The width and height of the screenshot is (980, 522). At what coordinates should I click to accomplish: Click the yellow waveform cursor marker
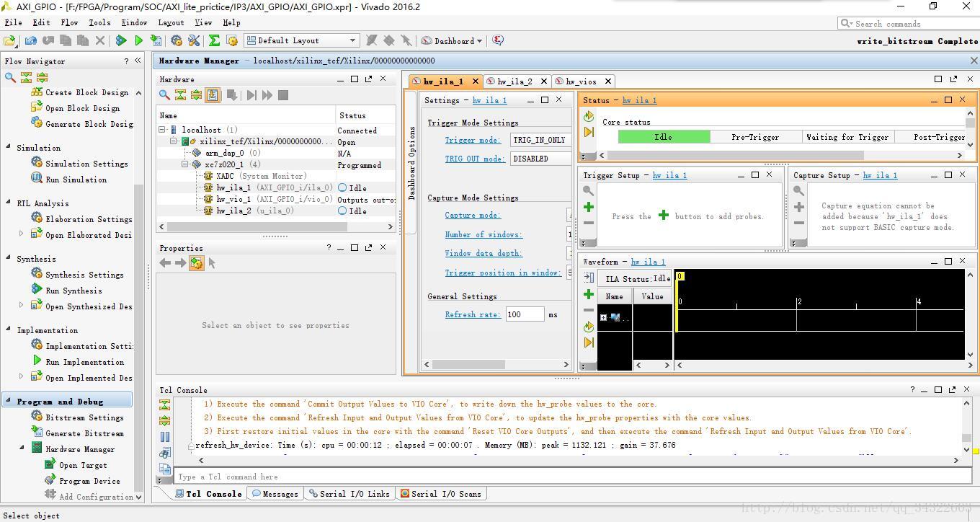point(680,276)
